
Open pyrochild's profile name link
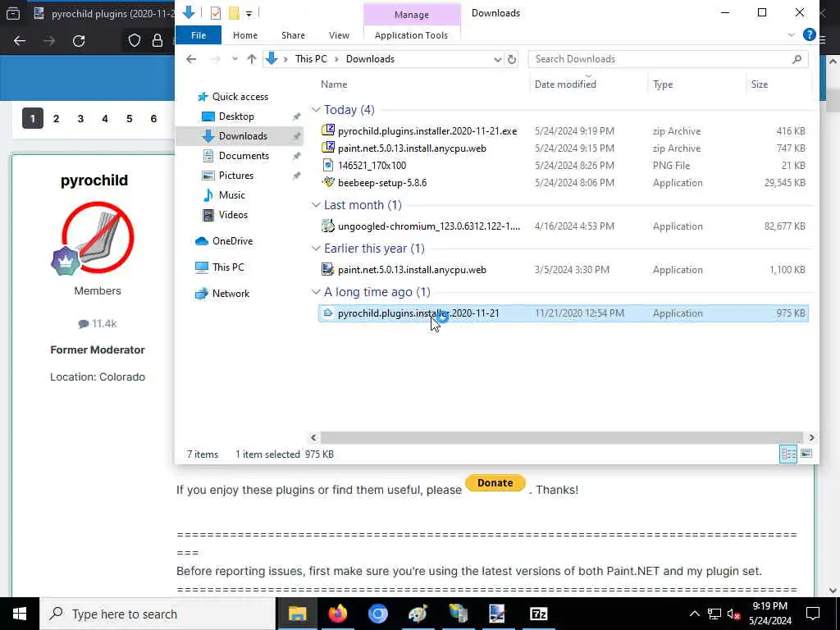pos(94,180)
